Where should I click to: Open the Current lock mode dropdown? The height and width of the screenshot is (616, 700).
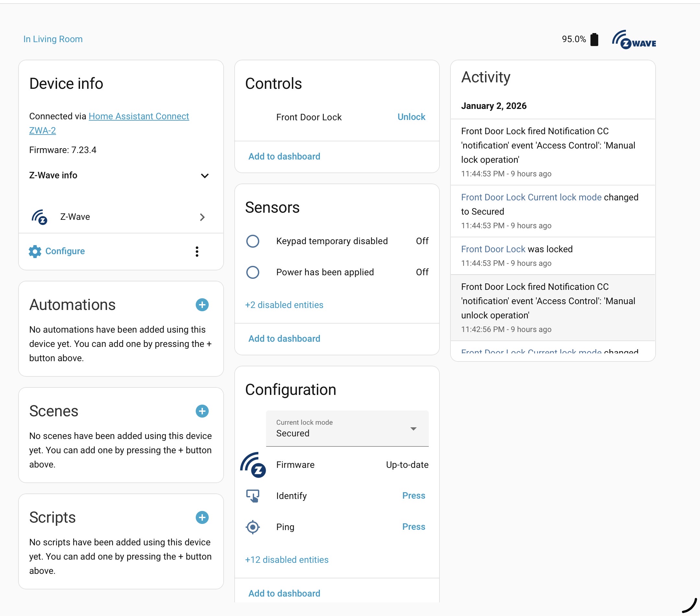point(347,428)
